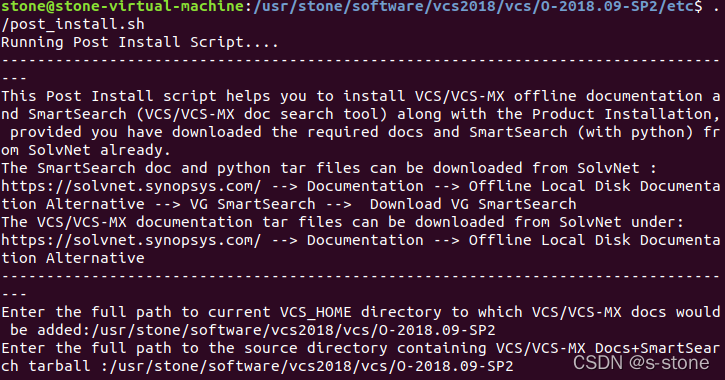Click the VCS_HOME word in prompt

[x=315, y=313]
